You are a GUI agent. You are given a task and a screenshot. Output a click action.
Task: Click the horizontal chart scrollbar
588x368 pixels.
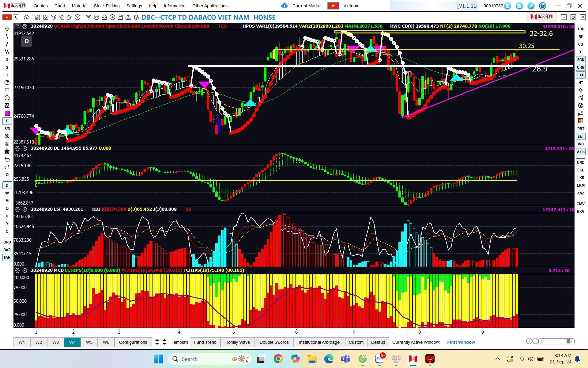556,341
